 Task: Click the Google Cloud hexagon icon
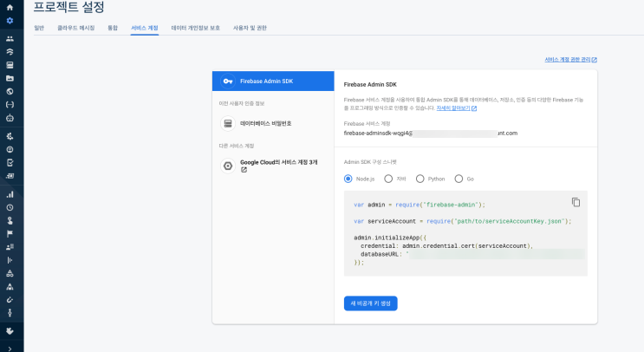tap(228, 166)
